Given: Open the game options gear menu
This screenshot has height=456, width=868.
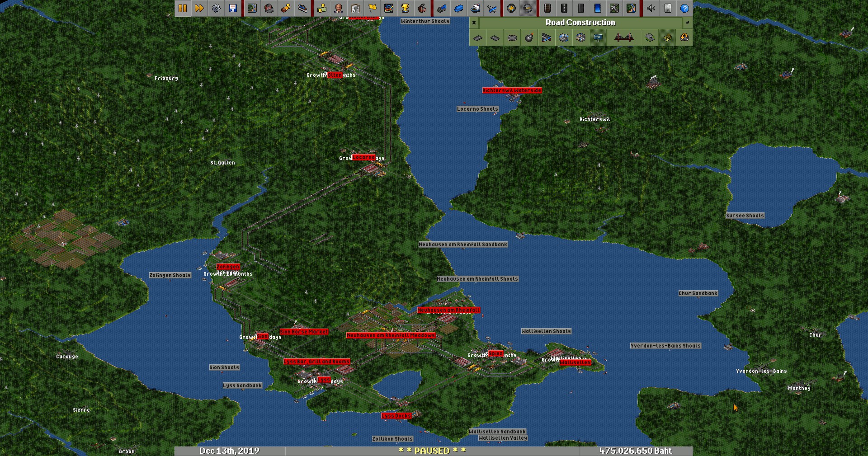Looking at the screenshot, I should [216, 8].
